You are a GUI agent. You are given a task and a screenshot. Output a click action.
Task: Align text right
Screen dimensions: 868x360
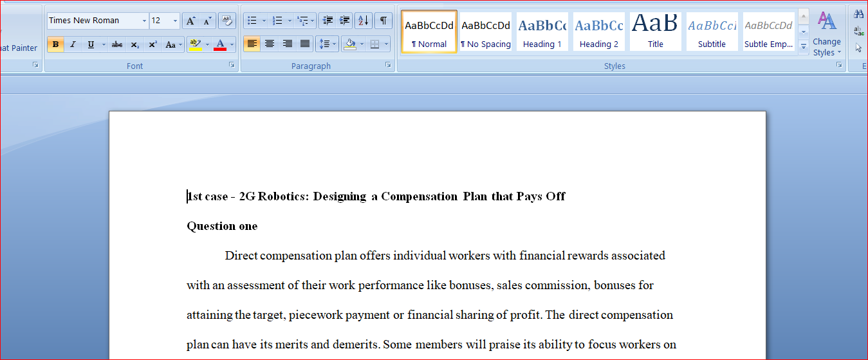pyautogui.click(x=287, y=44)
